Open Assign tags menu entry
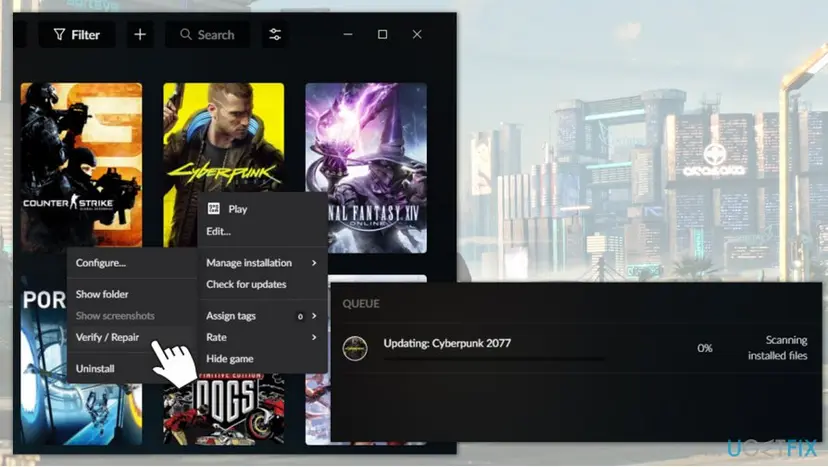828x467 pixels. point(262,316)
